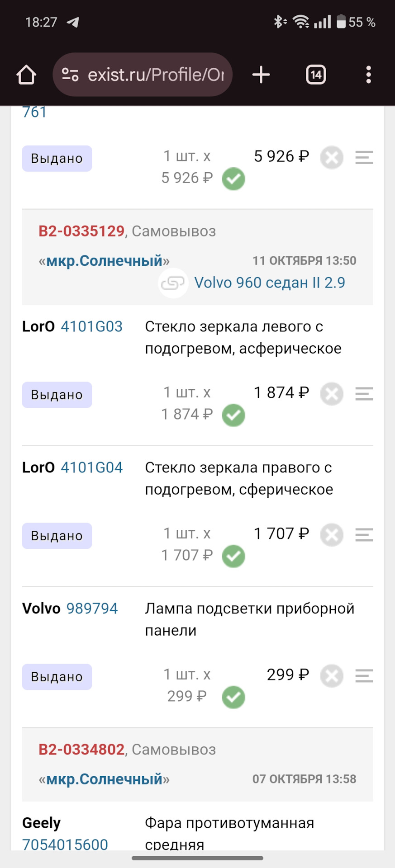Open the Chrome three-dot menu

pyautogui.click(x=369, y=75)
